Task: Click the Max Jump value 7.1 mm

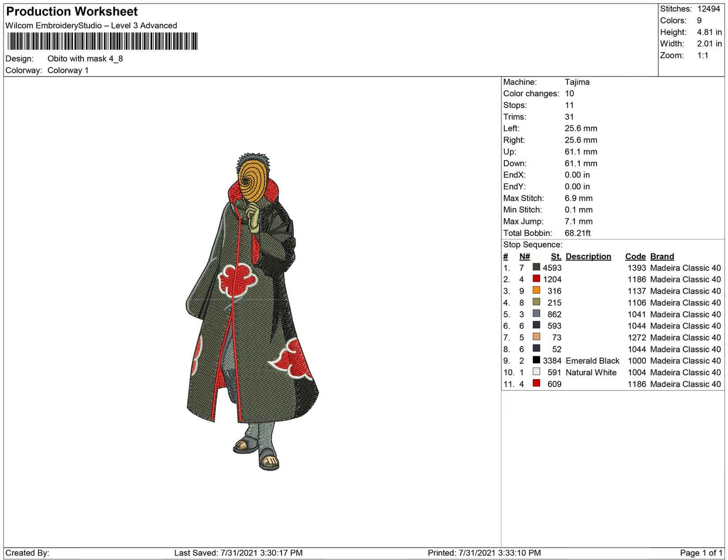Action: pyautogui.click(x=578, y=222)
